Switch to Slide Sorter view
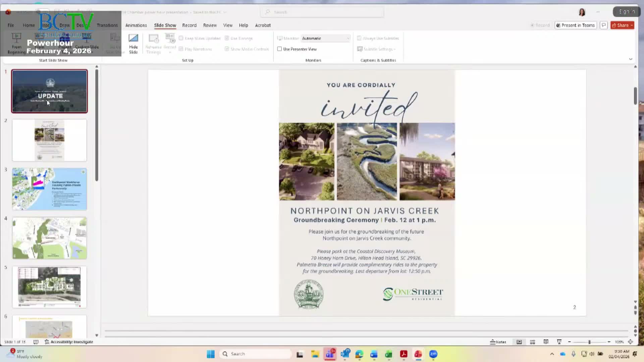Viewport: 644px width, 362px height. (x=532, y=342)
